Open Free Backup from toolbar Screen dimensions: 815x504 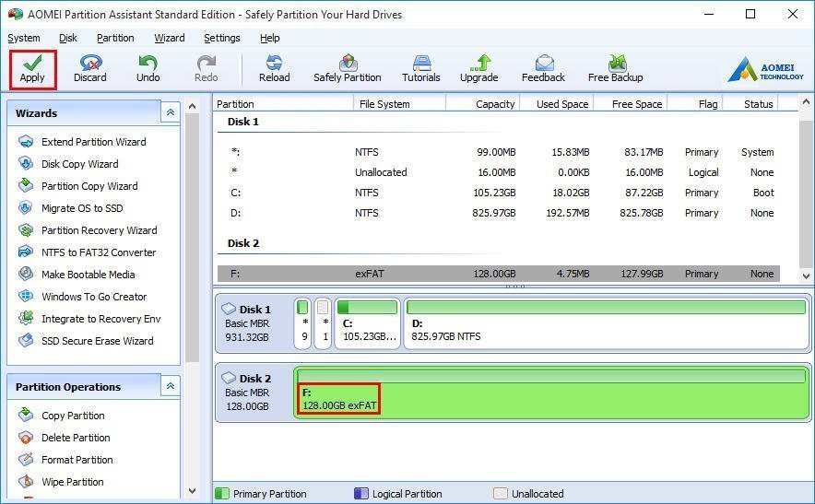pyautogui.click(x=616, y=70)
